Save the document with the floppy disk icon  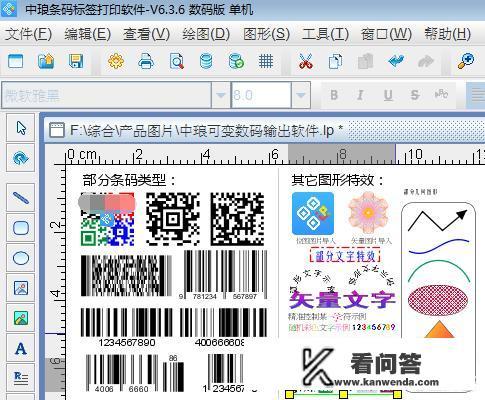pyautogui.click(x=76, y=61)
